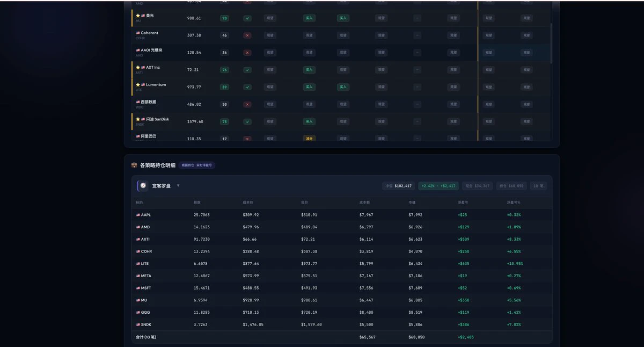Click the flag icon beside META in holdings

pos(138,276)
